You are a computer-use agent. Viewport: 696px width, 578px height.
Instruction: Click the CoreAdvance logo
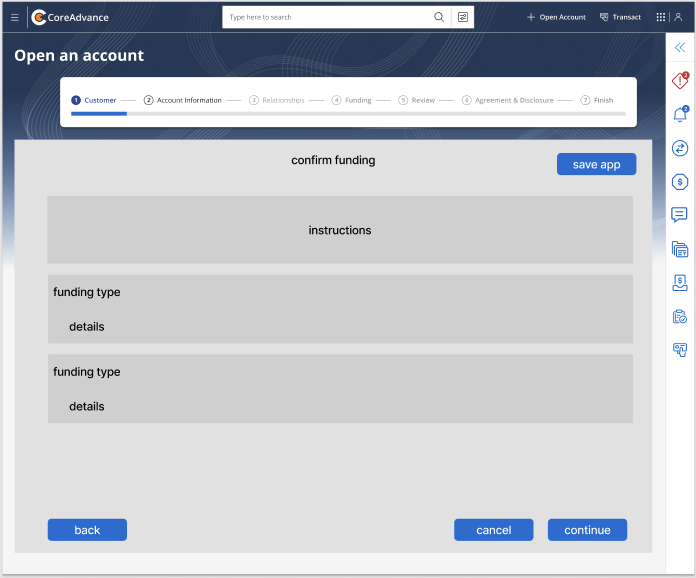coord(70,17)
